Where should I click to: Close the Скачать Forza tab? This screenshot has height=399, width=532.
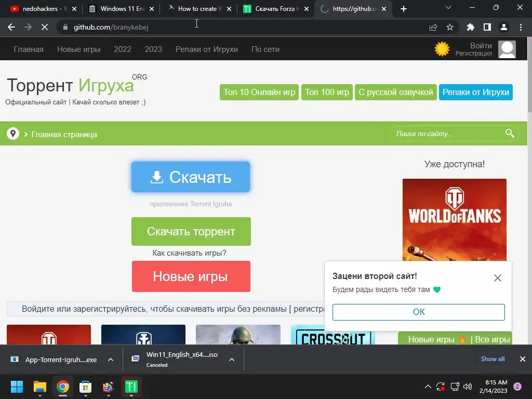point(307,9)
